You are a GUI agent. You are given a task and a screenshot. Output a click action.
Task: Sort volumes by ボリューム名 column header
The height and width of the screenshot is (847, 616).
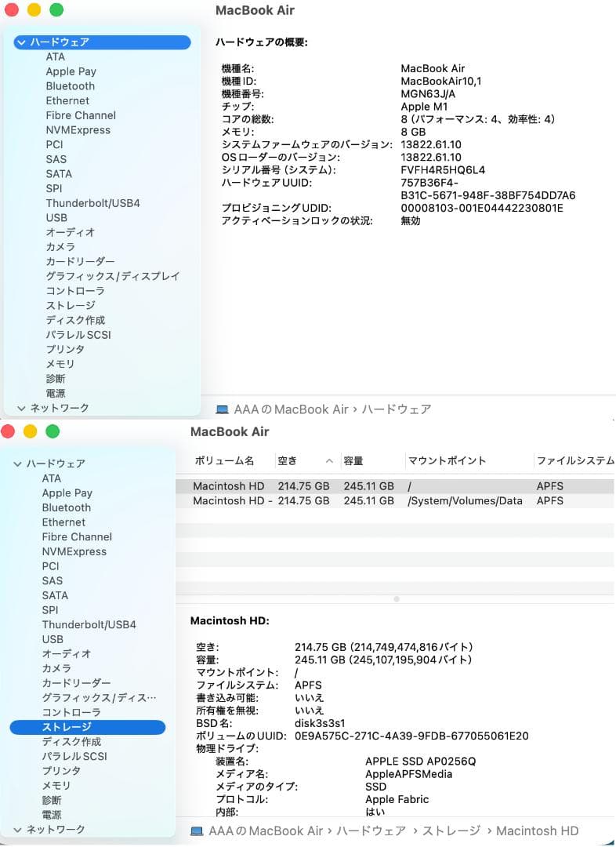[x=224, y=461]
